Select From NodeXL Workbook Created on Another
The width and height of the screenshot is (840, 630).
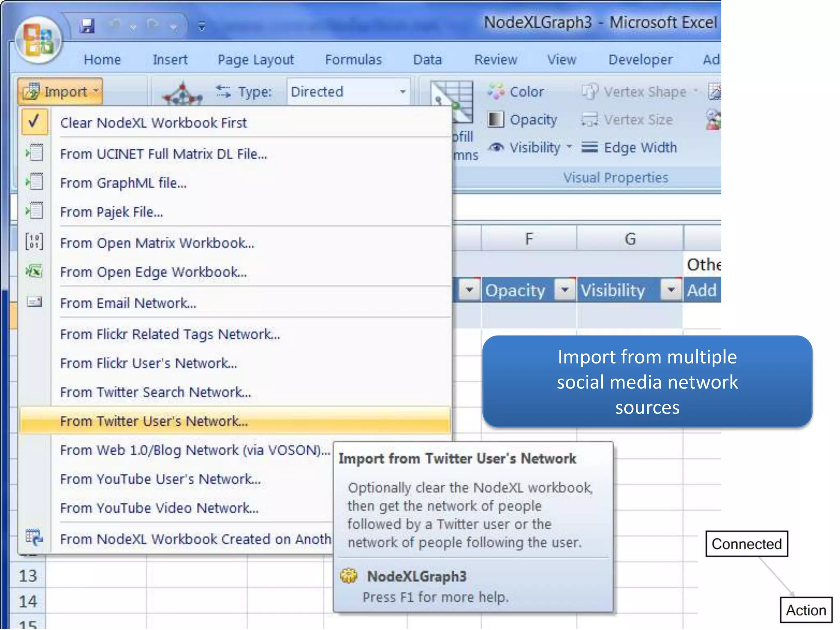[x=176, y=539]
